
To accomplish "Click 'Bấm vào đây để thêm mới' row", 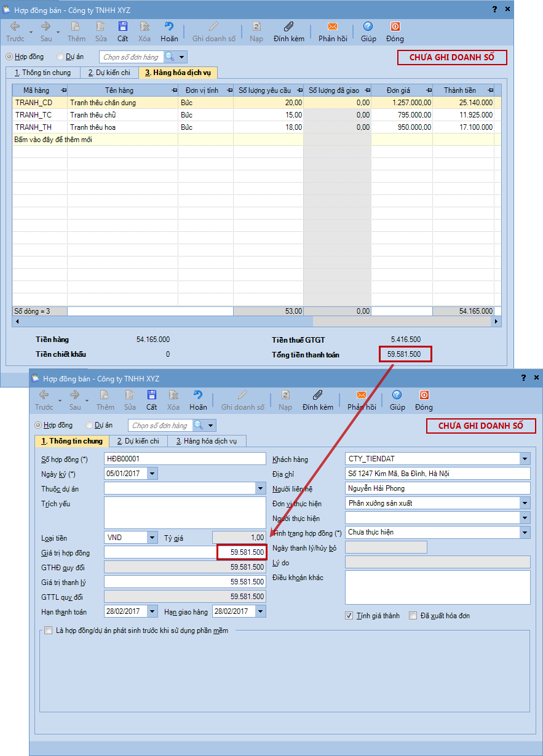I will click(x=92, y=140).
